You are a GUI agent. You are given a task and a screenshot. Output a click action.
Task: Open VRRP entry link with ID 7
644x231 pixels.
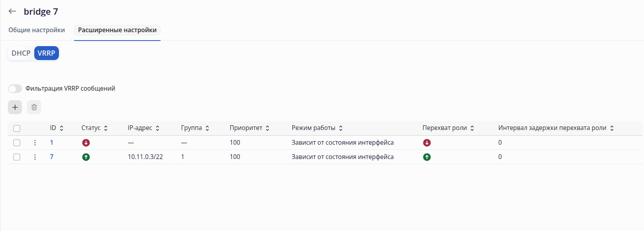(52, 157)
